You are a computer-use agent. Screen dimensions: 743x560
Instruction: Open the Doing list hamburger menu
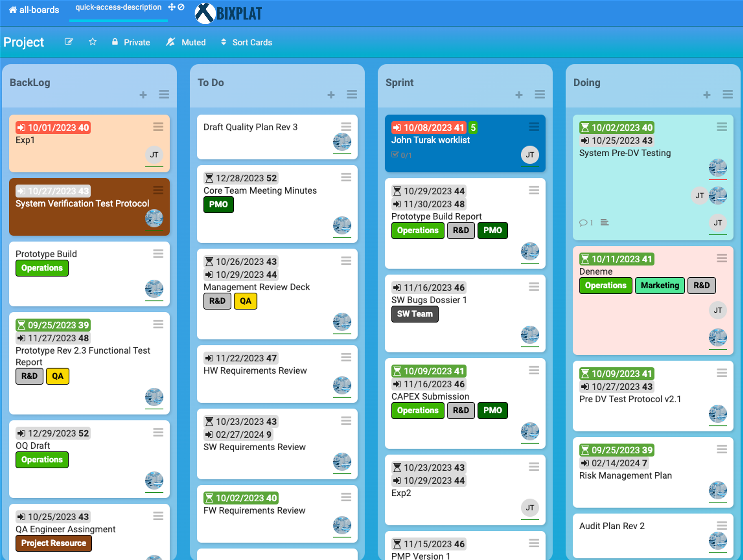[728, 94]
